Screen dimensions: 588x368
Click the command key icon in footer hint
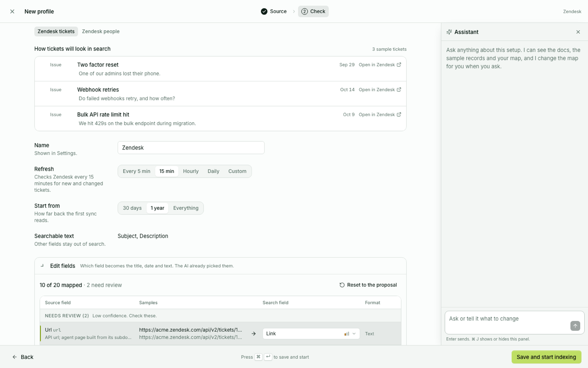click(259, 357)
